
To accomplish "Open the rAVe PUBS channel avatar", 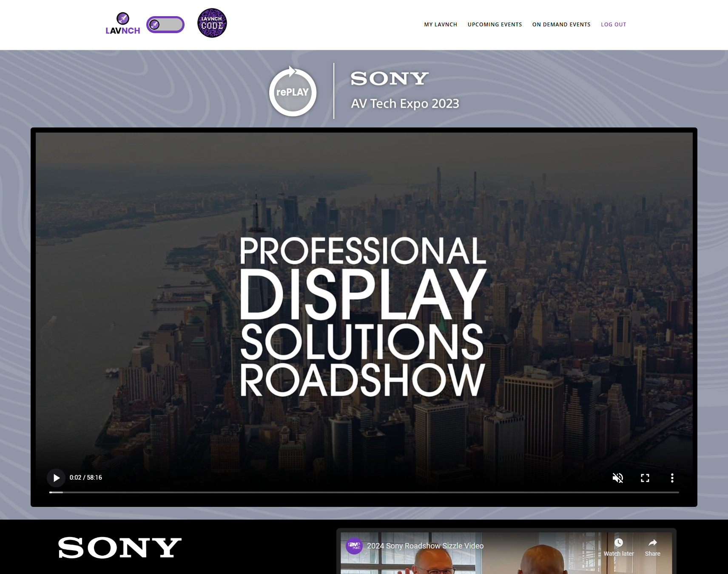I will (x=354, y=546).
